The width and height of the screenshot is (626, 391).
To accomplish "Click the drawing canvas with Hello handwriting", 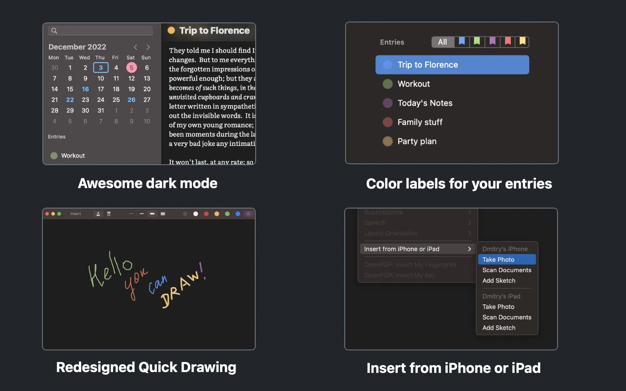I will pyautogui.click(x=149, y=284).
